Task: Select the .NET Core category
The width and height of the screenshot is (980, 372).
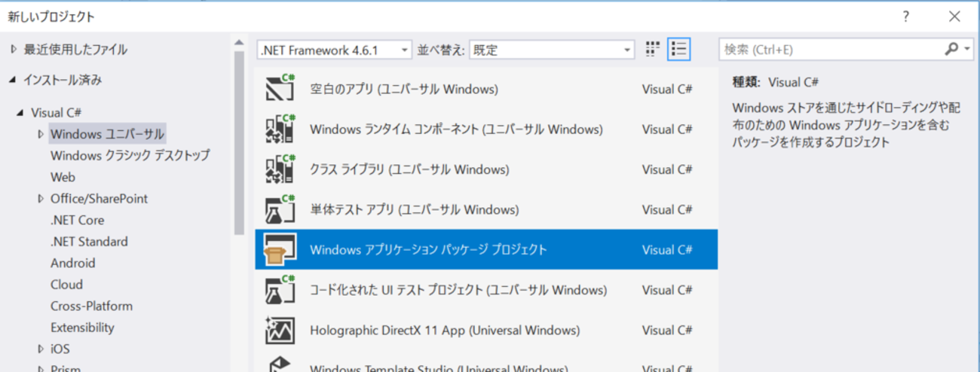Action: [x=77, y=220]
